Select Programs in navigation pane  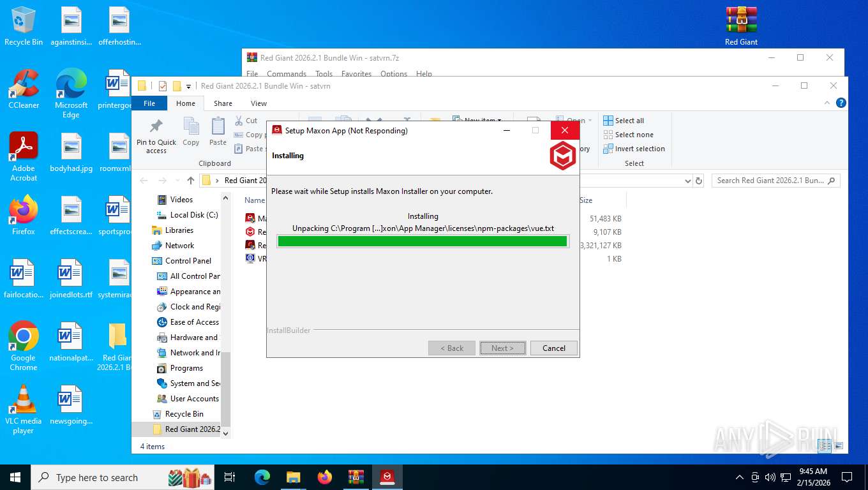pos(180,368)
